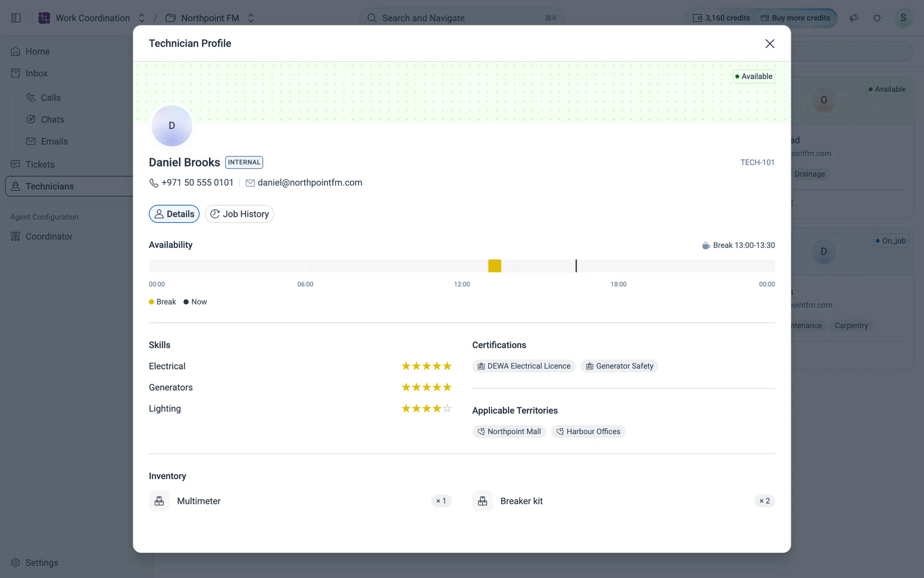Click the yellow Break block on timeline

coord(494,266)
